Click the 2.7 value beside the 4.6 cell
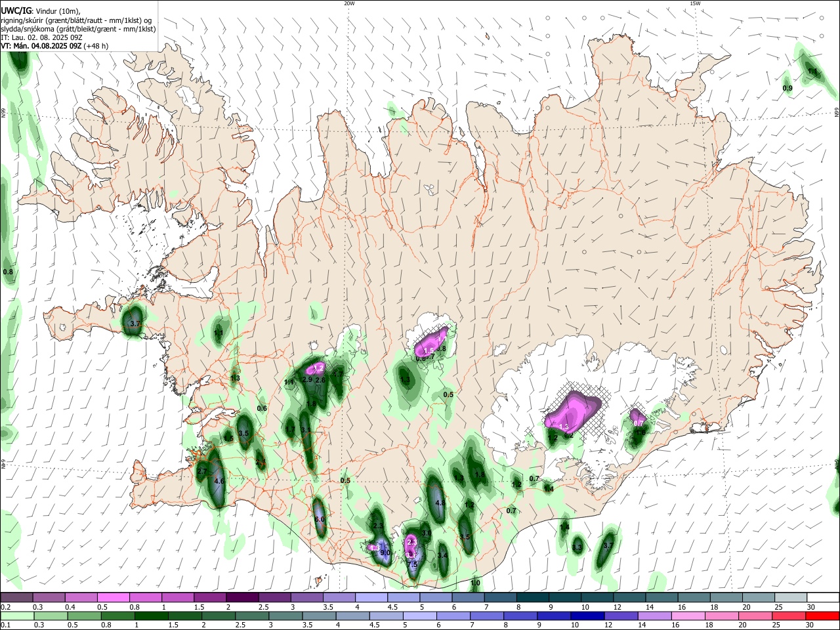Image resolution: width=840 pixels, height=630 pixels. click(x=201, y=471)
